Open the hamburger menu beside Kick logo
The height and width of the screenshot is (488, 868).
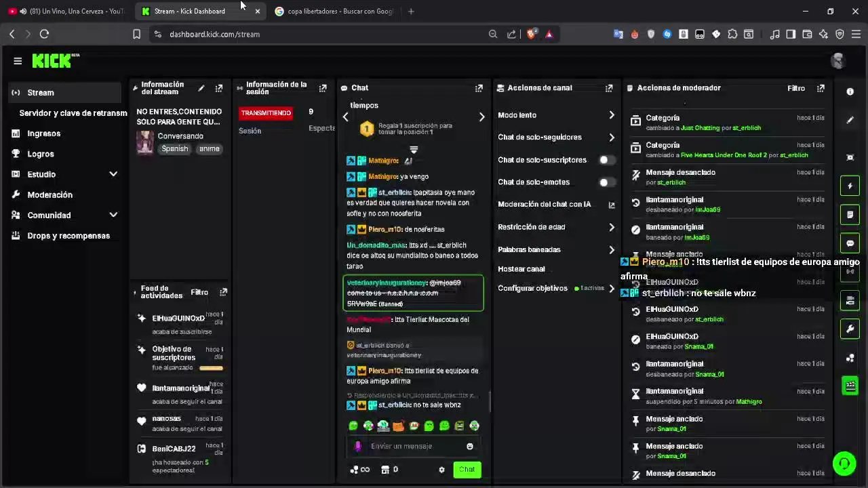18,61
